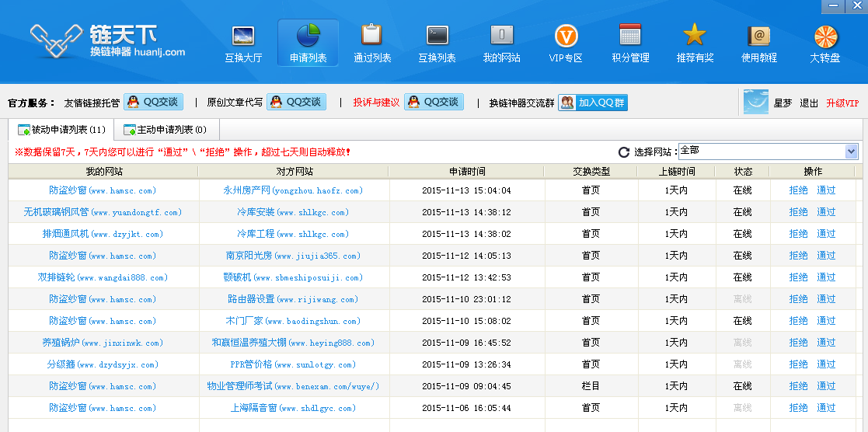Switch to the 主动申请列表 (0) tab

tap(166, 130)
